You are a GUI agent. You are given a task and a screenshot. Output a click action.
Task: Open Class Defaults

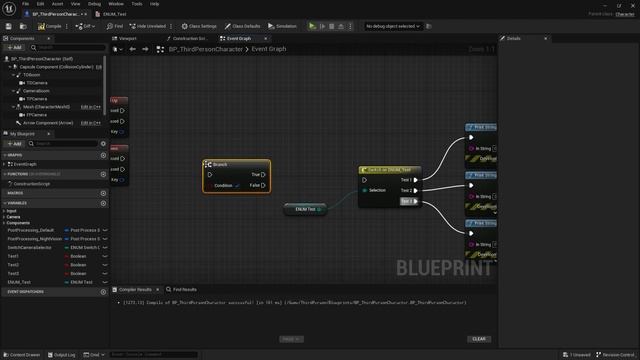(242, 27)
